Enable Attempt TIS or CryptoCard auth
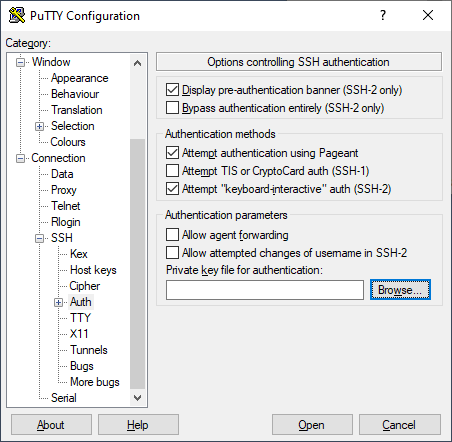This screenshot has width=452, height=442. (x=172, y=171)
